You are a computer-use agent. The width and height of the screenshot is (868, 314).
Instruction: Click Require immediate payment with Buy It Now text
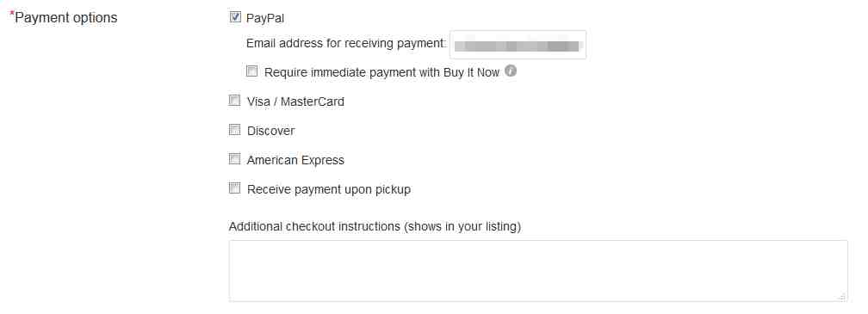pos(382,72)
